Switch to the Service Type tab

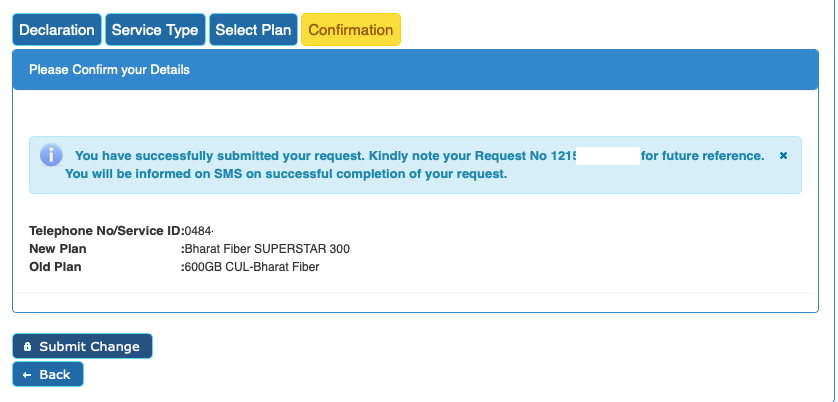click(x=155, y=30)
